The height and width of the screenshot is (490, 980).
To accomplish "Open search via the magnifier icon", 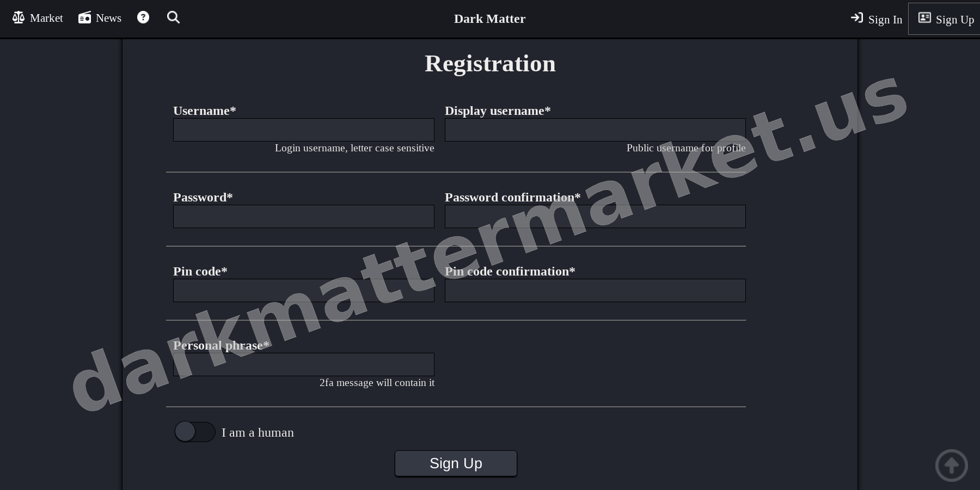I will pyautogui.click(x=173, y=17).
